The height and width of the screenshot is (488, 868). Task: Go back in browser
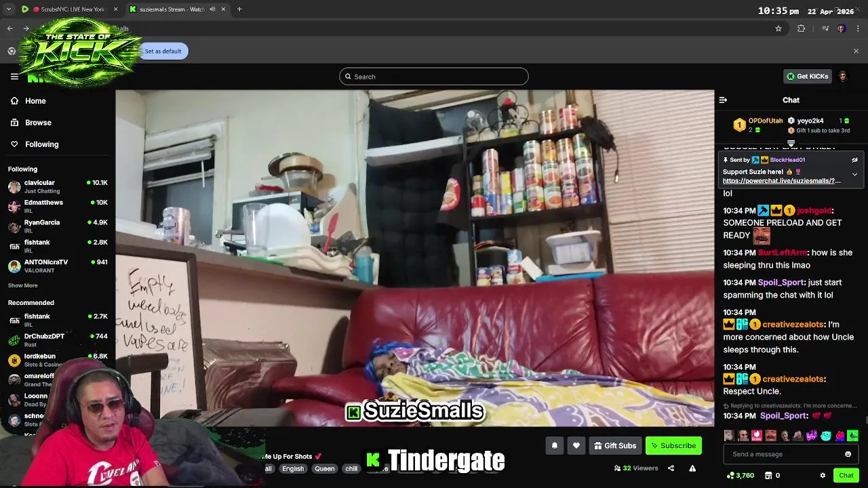pos(9,28)
